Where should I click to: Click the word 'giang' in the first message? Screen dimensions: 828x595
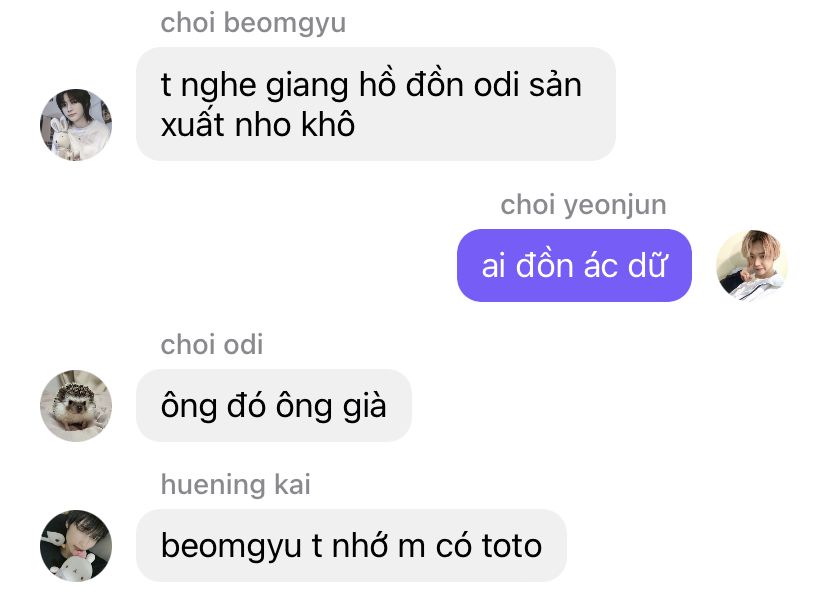point(307,86)
